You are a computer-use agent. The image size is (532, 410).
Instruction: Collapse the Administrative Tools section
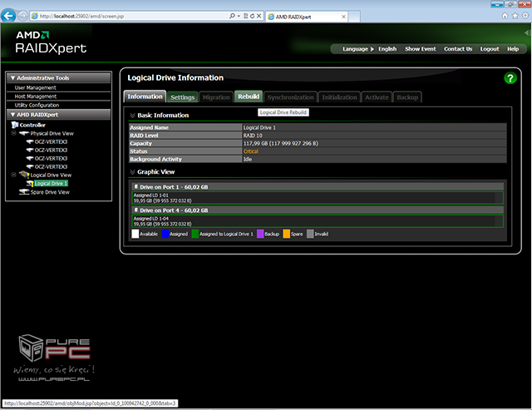[x=13, y=78]
